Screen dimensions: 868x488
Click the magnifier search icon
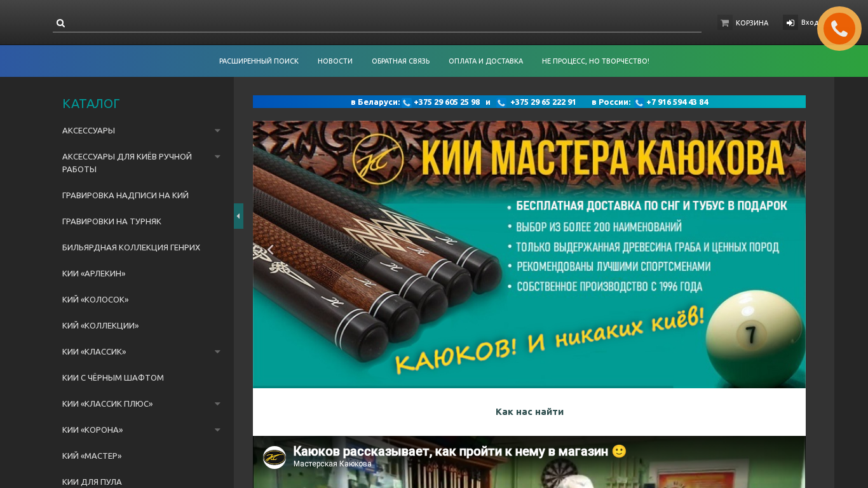click(60, 24)
